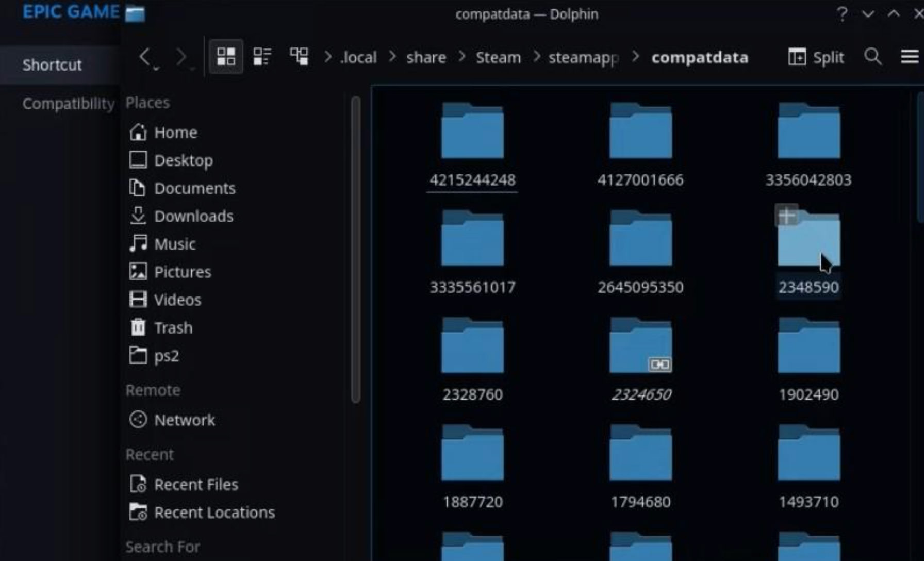This screenshot has width=924, height=561.
Task: Navigate to steamapps in breadcrumb
Action: [583, 58]
